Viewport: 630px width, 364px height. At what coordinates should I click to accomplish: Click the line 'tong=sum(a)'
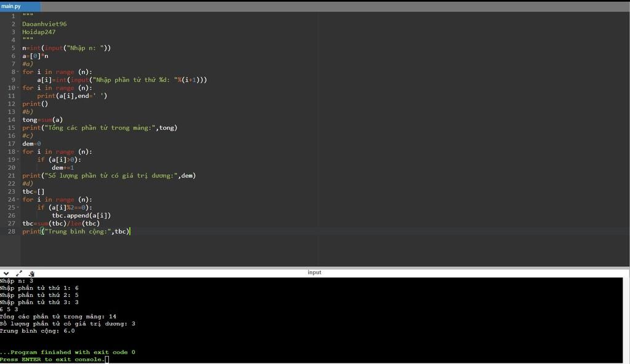[42, 120]
